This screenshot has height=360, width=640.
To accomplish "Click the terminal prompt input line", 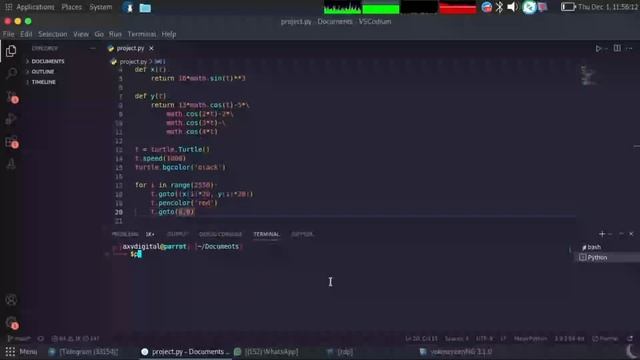I will (x=136, y=254).
